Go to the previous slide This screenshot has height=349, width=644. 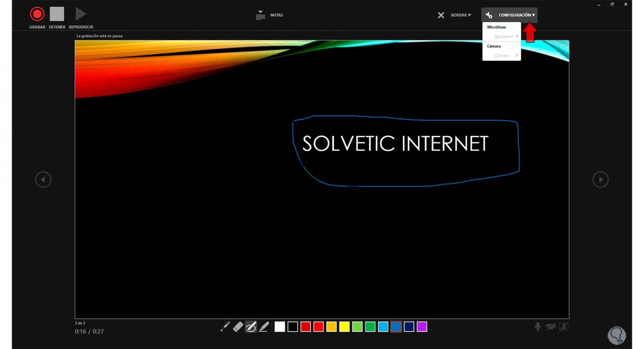point(43,180)
